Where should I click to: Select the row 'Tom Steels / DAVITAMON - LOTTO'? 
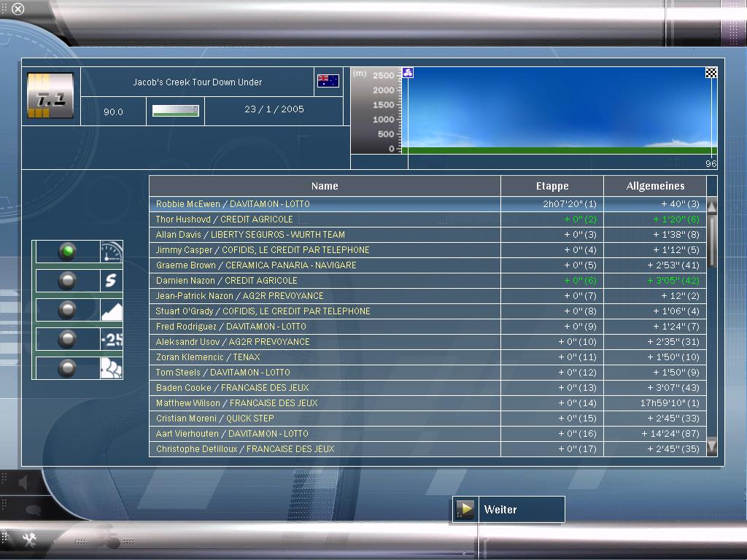click(427, 372)
